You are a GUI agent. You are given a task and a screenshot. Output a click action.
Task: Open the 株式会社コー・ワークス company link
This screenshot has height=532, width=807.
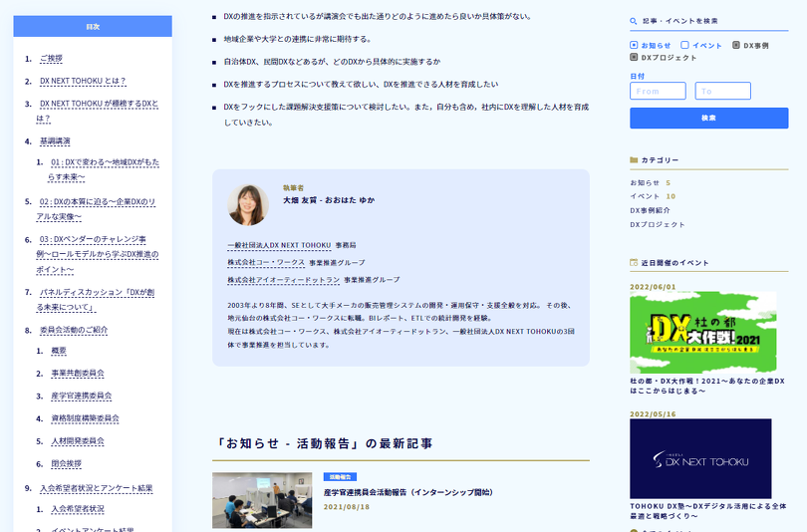point(265,262)
